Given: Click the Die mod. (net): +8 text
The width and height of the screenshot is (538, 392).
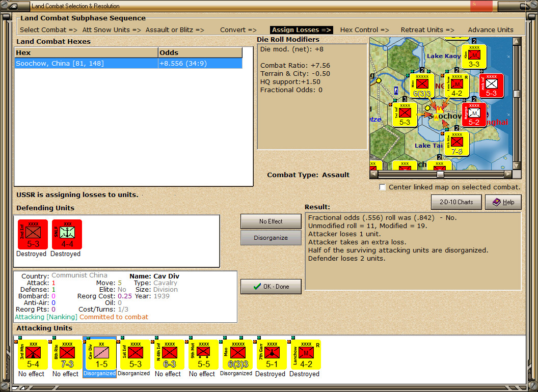Looking at the screenshot, I should [x=291, y=49].
